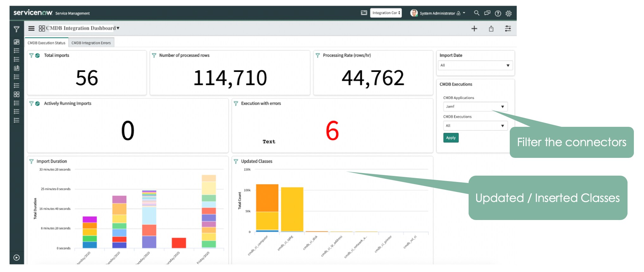The image size is (644, 272).
Task: Click filter funnel on Execution with errors
Action: click(236, 104)
